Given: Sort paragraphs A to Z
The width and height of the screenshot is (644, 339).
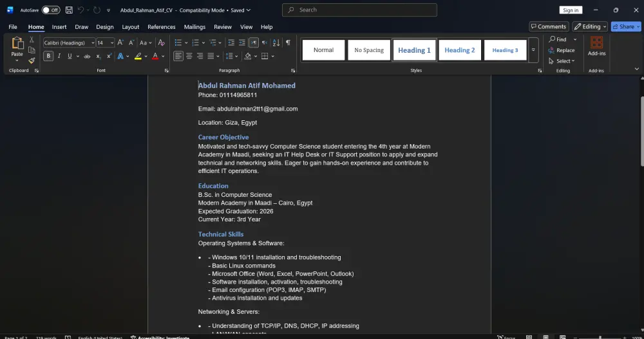Looking at the screenshot, I should pyautogui.click(x=276, y=42).
